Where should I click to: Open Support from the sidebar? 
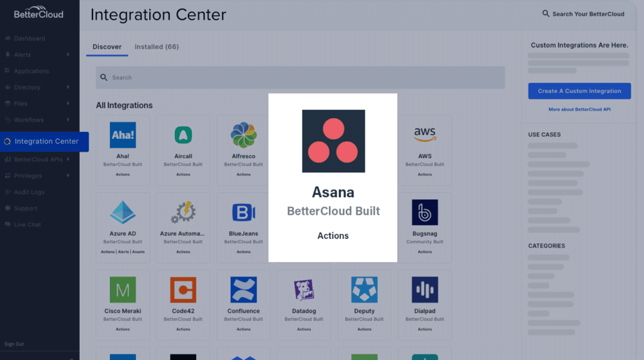(25, 209)
